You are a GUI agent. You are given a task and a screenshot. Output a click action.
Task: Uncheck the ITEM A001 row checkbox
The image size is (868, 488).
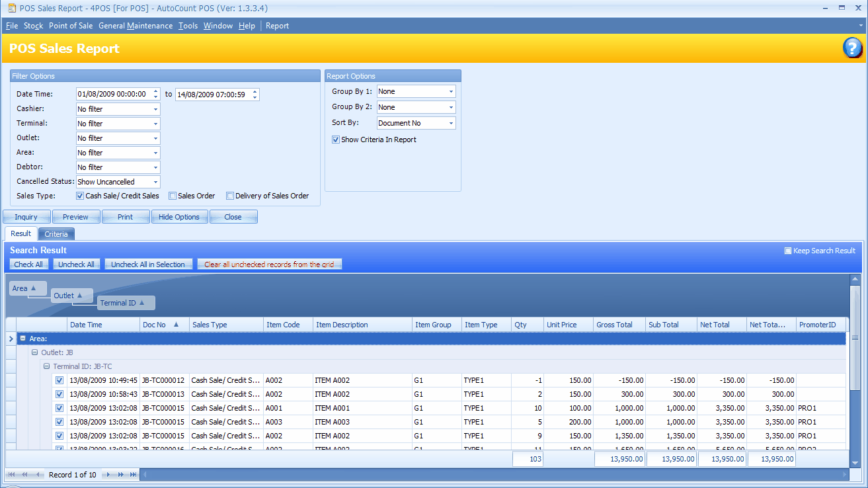pyautogui.click(x=59, y=408)
